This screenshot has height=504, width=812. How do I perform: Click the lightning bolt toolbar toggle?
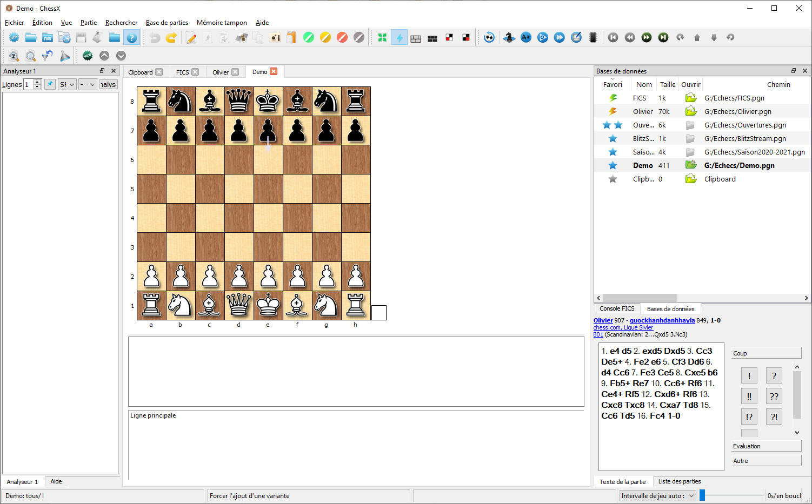pyautogui.click(x=399, y=37)
